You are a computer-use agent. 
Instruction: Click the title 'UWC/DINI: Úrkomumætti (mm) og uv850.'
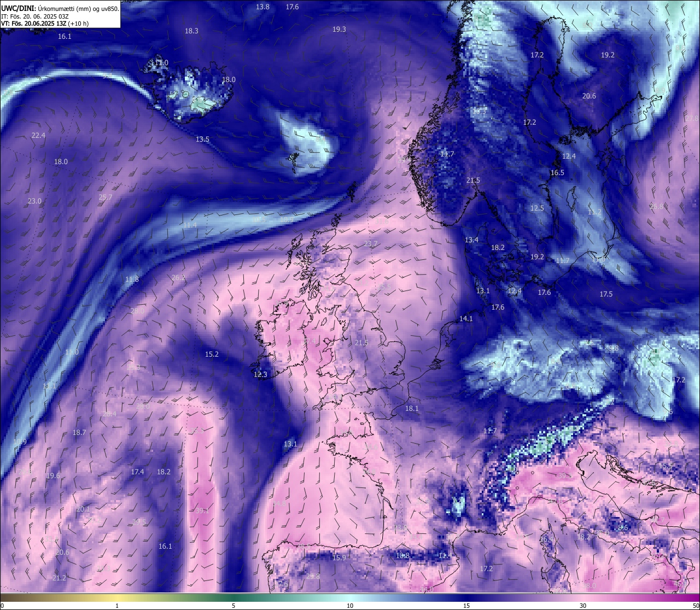tap(60, 8)
